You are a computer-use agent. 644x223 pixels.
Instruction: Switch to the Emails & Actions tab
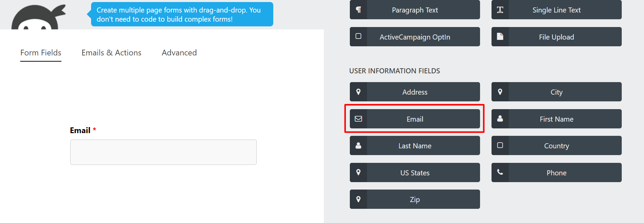tap(111, 53)
